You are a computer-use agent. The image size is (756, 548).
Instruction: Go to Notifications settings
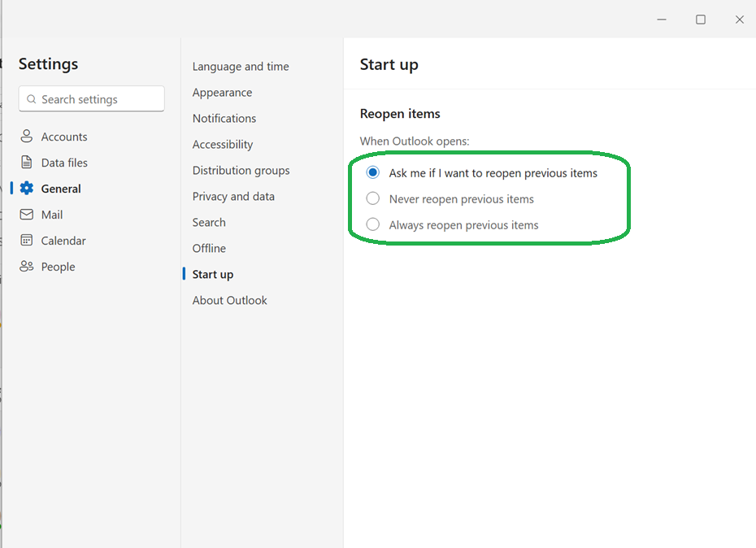click(x=224, y=119)
